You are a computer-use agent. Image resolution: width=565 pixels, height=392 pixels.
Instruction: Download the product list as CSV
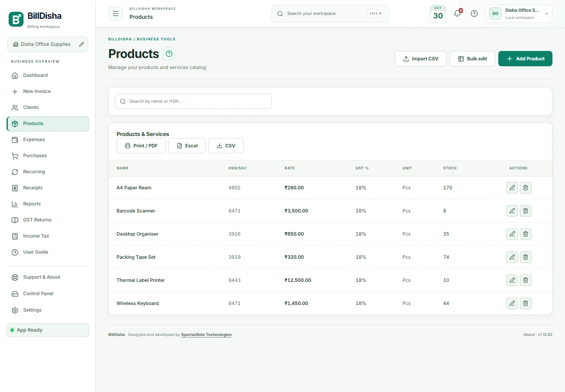coord(226,146)
